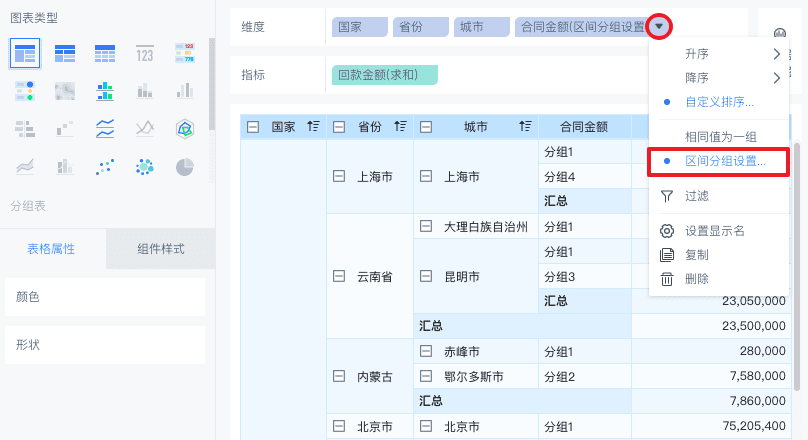Select the scatter plot chart type icon
Screen dimensions: 808x440
click(105, 167)
